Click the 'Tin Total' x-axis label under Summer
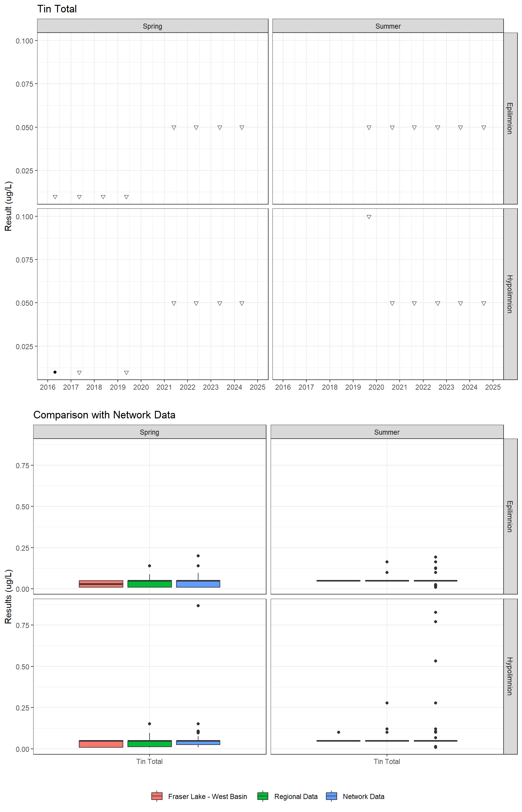Image resolution: width=522 pixels, height=812 pixels. tap(387, 762)
